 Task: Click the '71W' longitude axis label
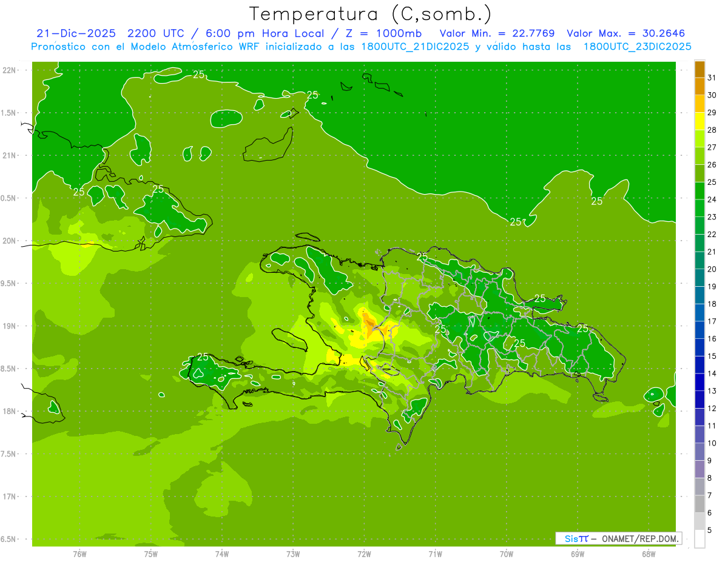tap(435, 554)
